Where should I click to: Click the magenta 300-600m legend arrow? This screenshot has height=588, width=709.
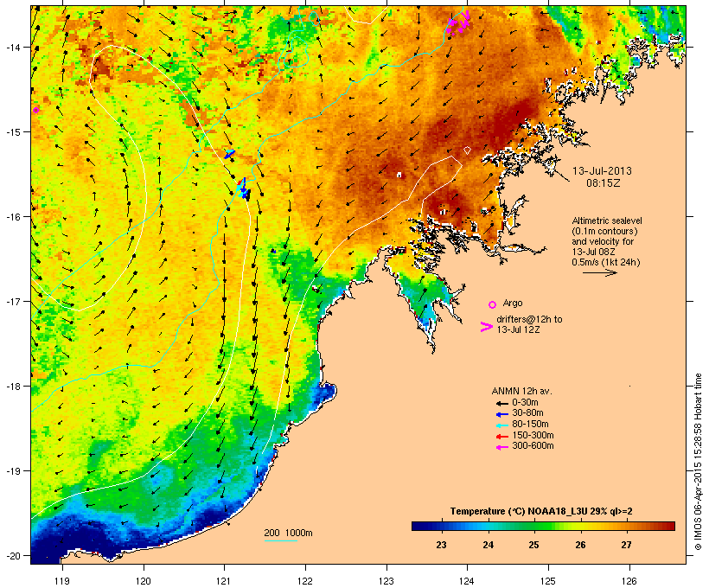[x=501, y=447]
